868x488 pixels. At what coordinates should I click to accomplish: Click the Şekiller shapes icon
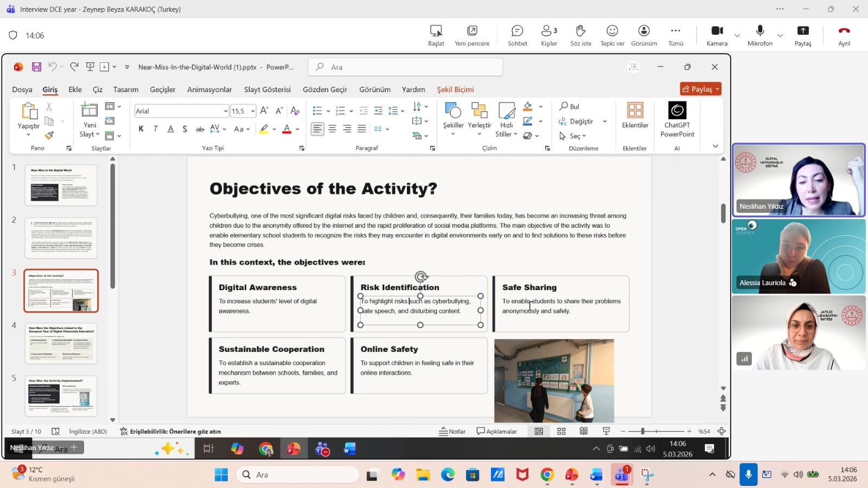click(x=453, y=111)
